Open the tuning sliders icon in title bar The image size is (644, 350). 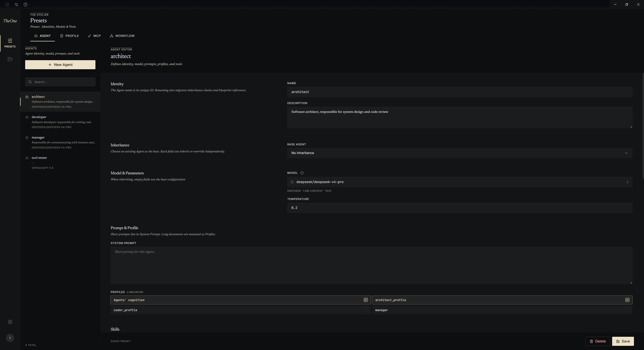point(16,5)
